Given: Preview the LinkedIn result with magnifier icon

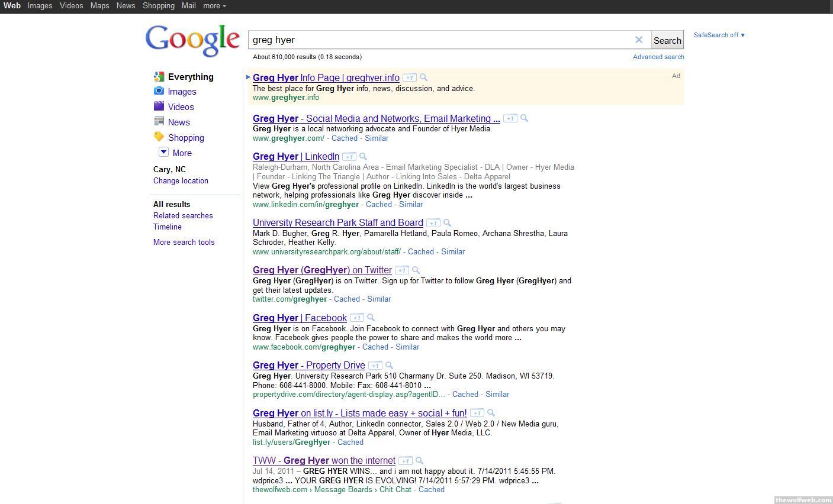Looking at the screenshot, I should 364,157.
